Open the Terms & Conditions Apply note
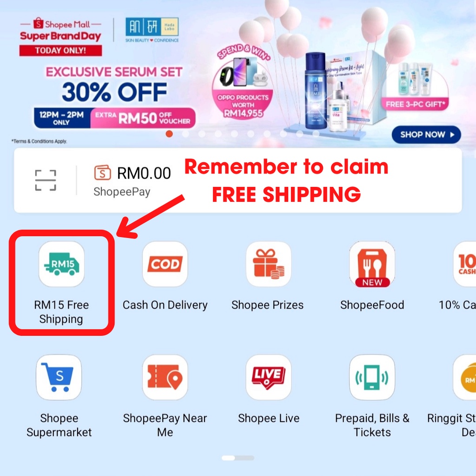 click(x=39, y=141)
